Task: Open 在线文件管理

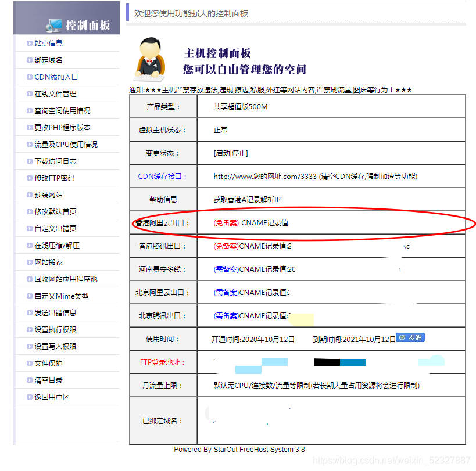Action: [55, 94]
